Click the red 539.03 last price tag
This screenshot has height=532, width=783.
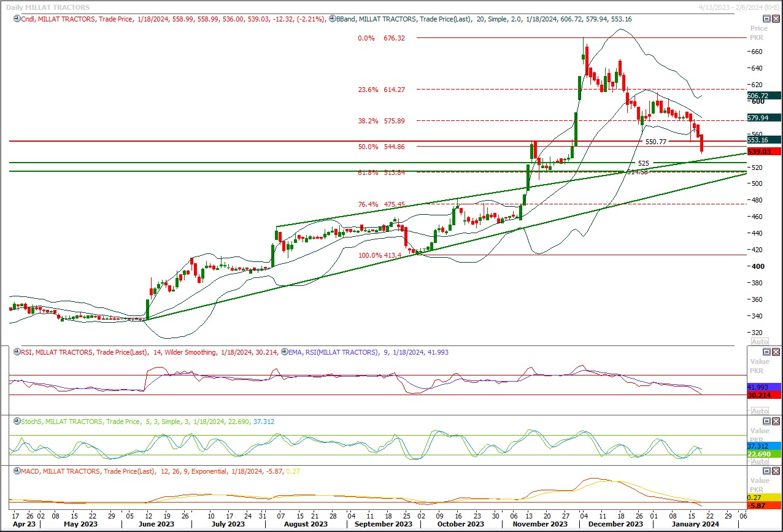point(764,151)
